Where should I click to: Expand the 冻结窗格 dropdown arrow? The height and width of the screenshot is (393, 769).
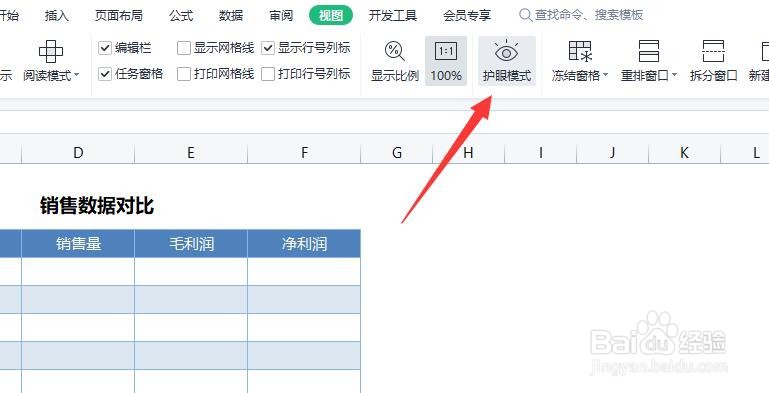605,76
